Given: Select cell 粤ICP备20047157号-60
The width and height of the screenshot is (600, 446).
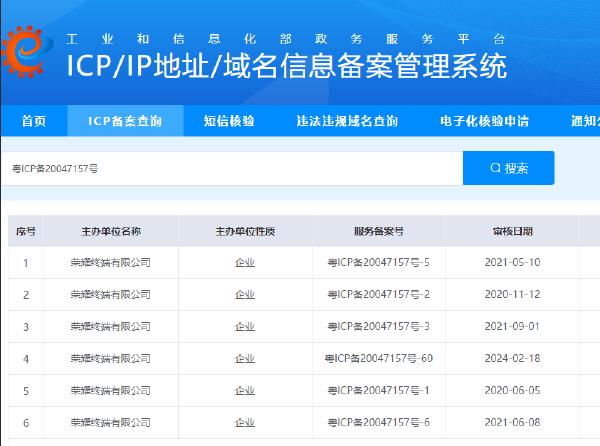Looking at the screenshot, I should (378, 359).
